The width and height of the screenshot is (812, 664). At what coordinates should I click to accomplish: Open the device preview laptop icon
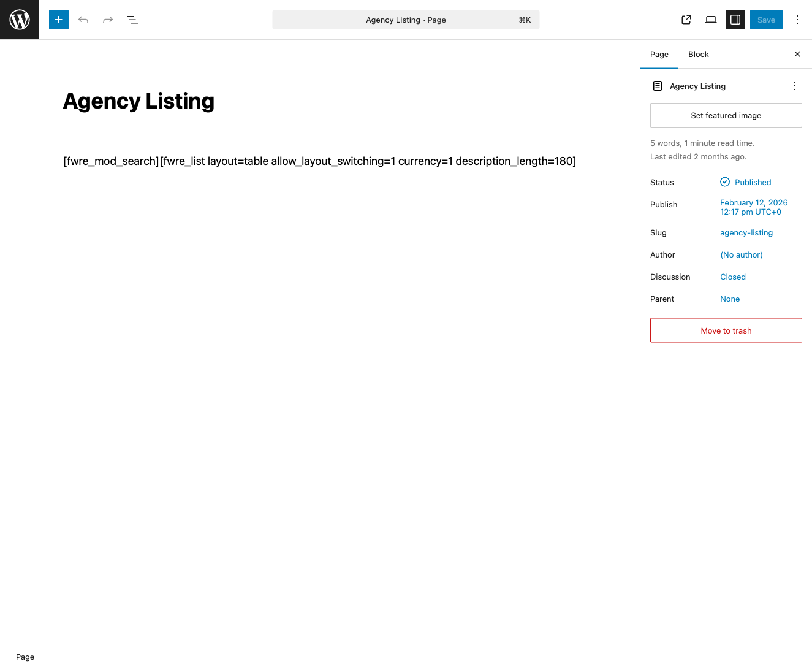pyautogui.click(x=711, y=20)
